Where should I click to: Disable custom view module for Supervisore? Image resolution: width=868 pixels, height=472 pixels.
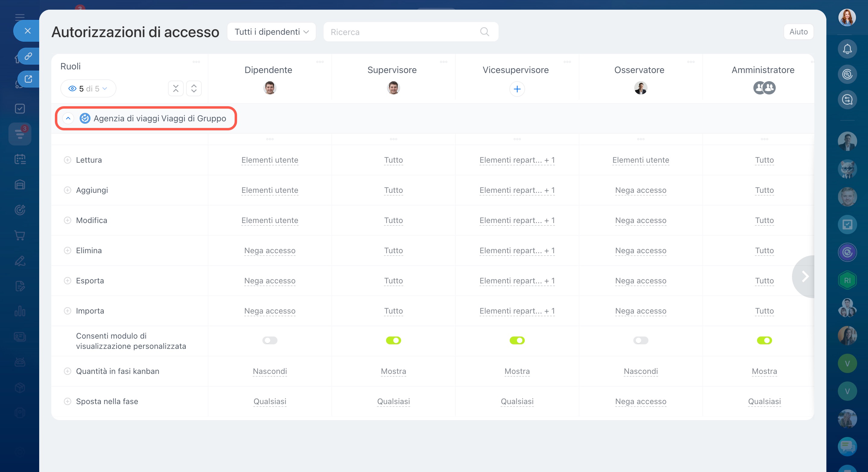tap(393, 340)
